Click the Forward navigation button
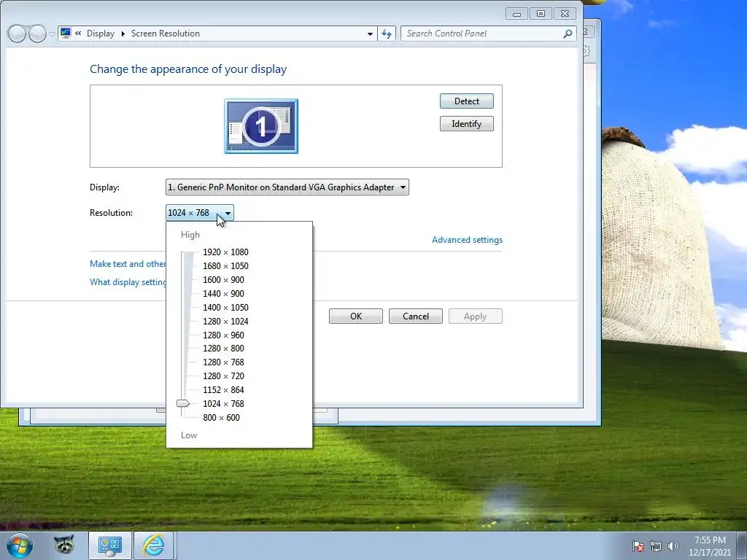 click(x=37, y=34)
